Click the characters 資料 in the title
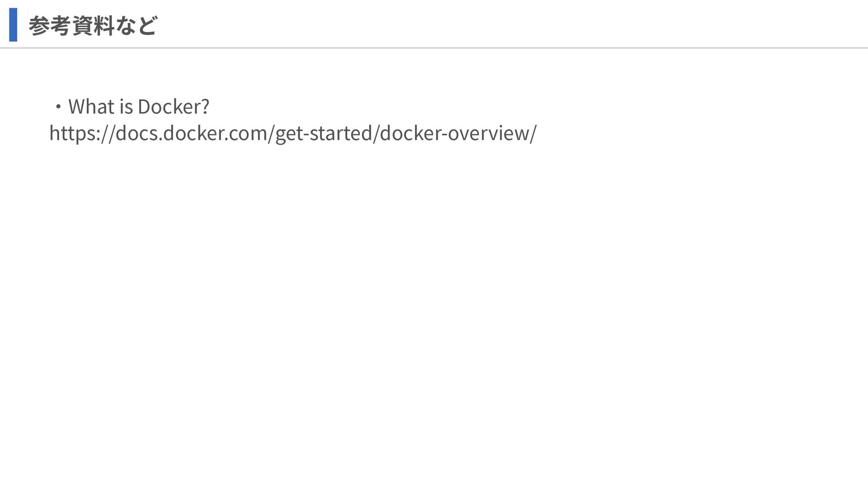Viewport: 868px width, 488px height. (x=93, y=25)
